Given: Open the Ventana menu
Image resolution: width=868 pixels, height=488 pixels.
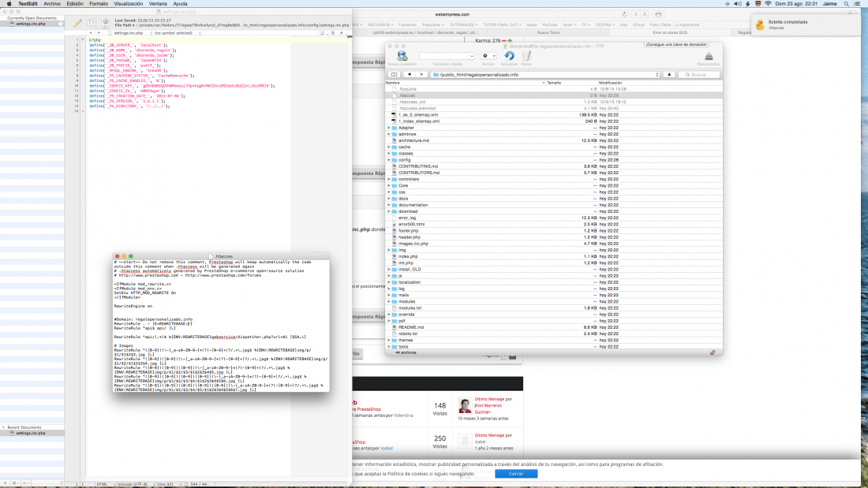Looking at the screenshot, I should [x=158, y=4].
